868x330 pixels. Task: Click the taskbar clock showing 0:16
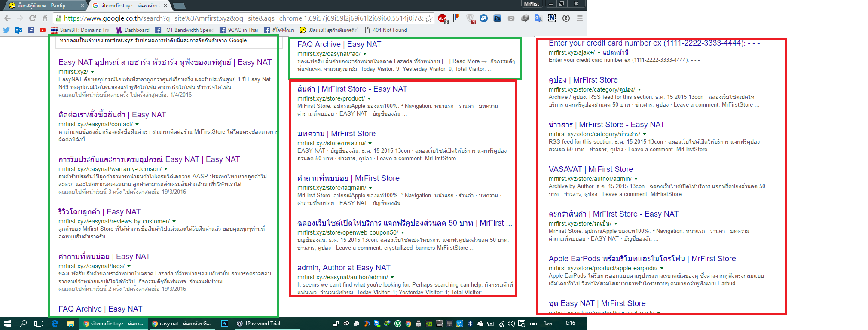pos(570,323)
